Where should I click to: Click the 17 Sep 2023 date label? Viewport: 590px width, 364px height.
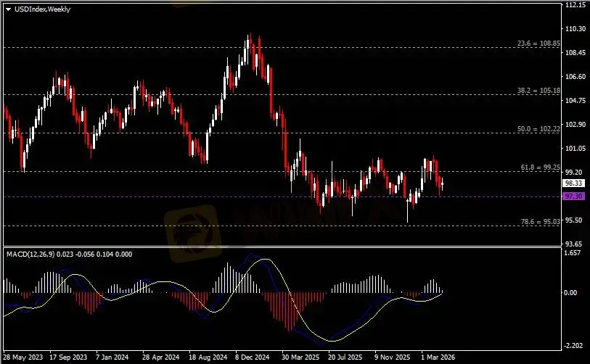click(70, 357)
